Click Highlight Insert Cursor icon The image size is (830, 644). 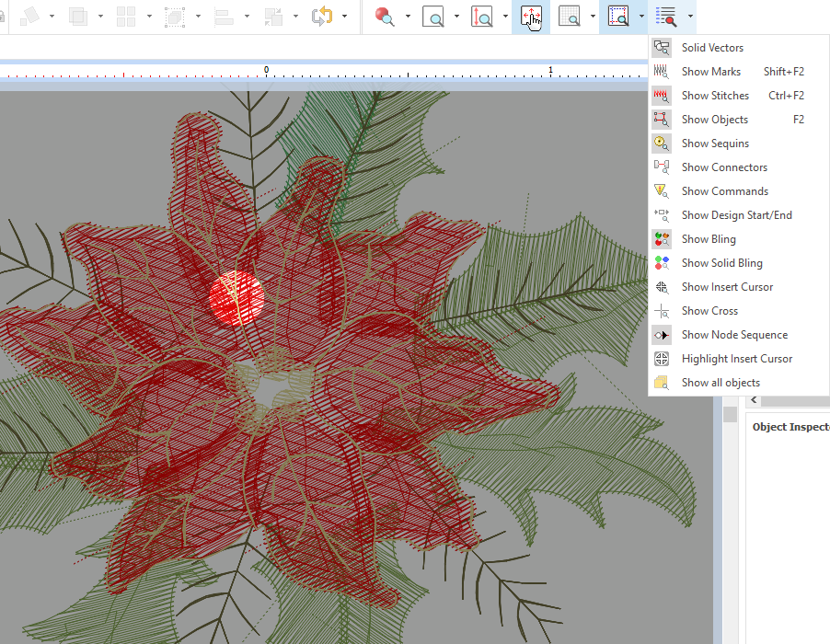(x=662, y=359)
